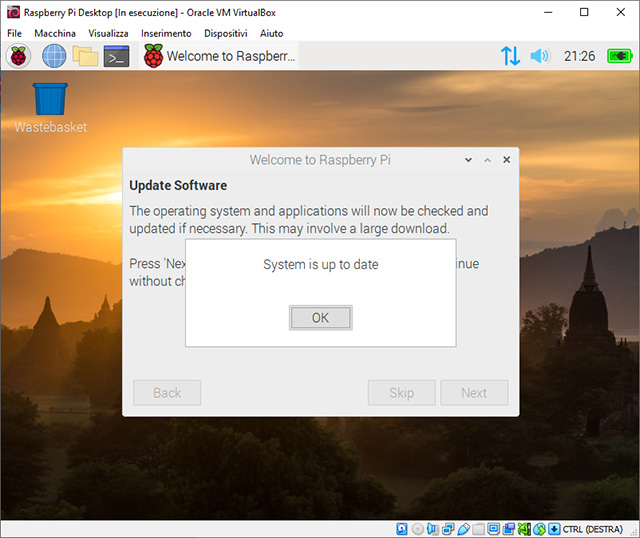Open the File menu in VirtualBox

coord(14,33)
